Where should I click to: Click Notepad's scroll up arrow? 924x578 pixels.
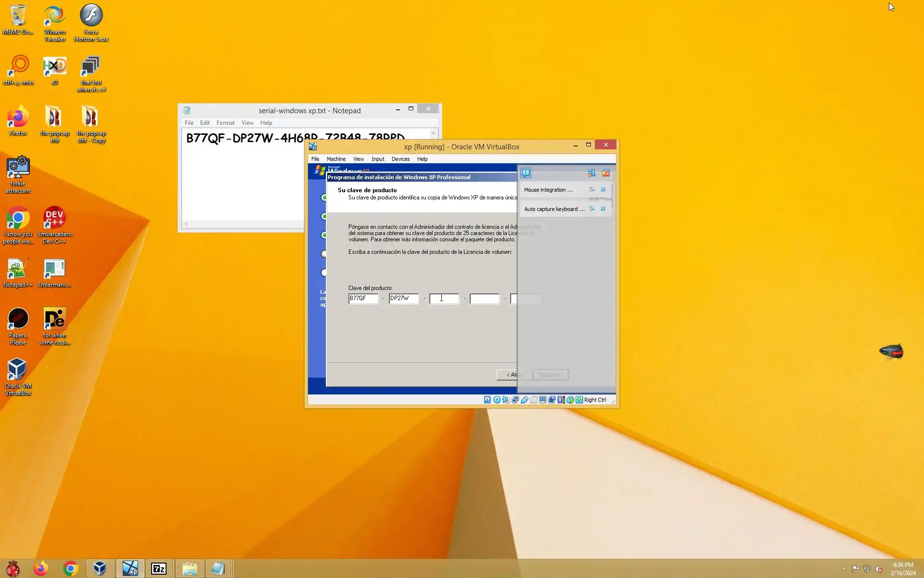click(x=433, y=133)
